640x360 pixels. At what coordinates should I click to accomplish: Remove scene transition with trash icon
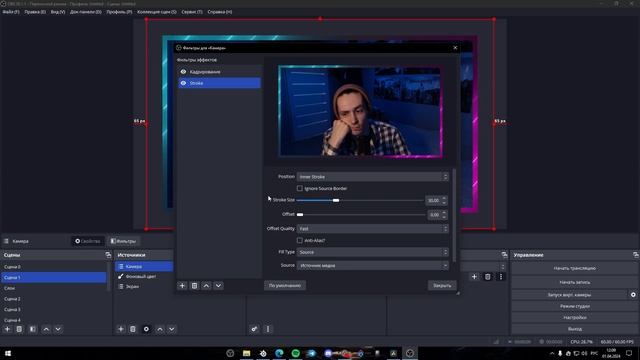click(487, 277)
